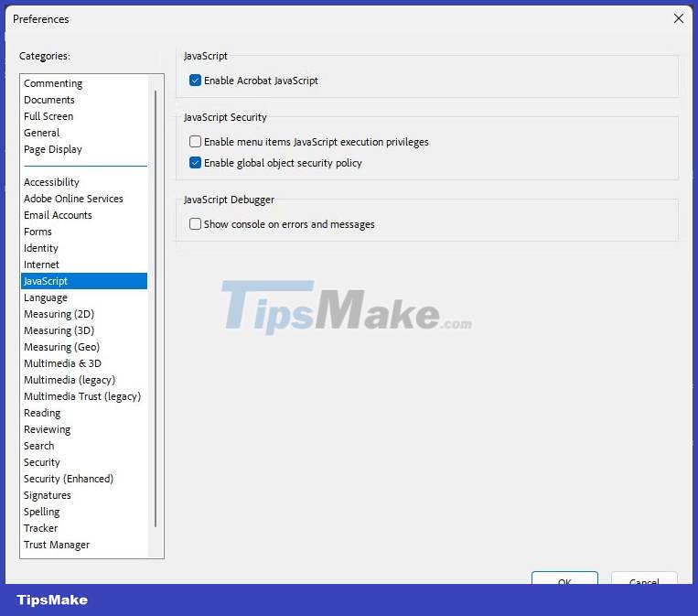Select Multimedia Trust (legacy)

point(84,396)
